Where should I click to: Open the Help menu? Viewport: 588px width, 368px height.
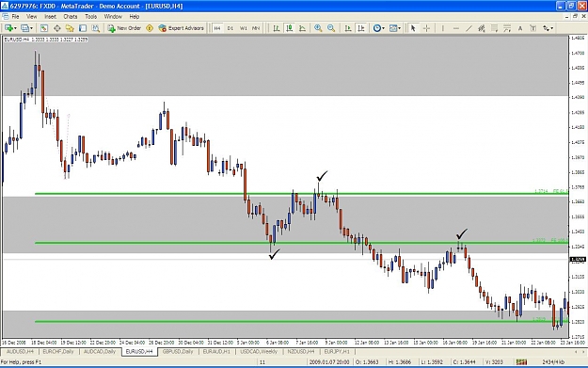coord(135,17)
